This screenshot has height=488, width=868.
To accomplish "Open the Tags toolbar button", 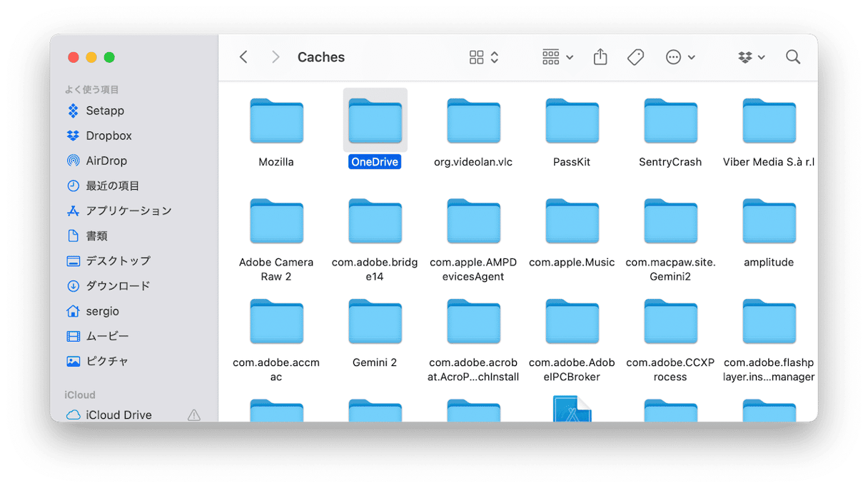I will [x=635, y=57].
